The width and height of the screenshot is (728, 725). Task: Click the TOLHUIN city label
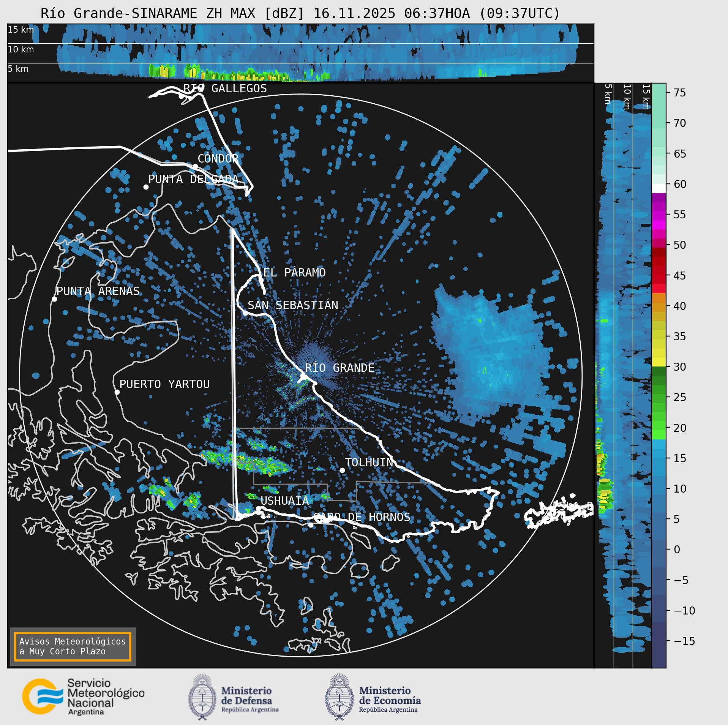[x=369, y=462]
